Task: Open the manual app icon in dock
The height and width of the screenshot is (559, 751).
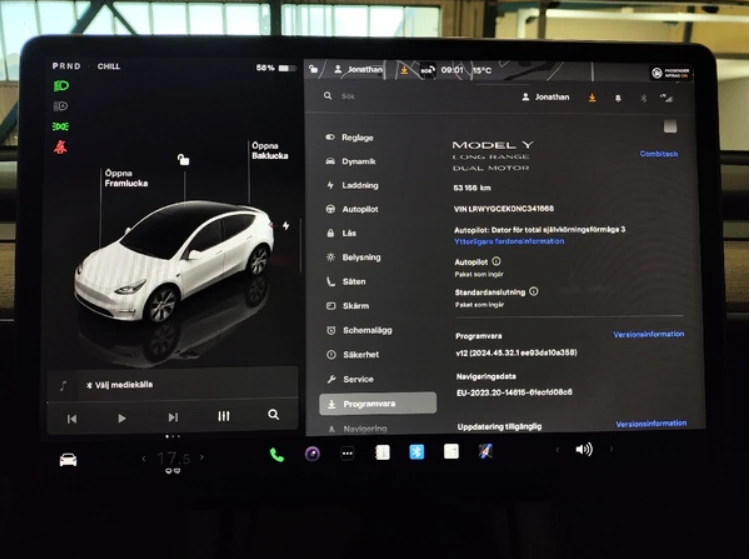Action: [x=382, y=453]
